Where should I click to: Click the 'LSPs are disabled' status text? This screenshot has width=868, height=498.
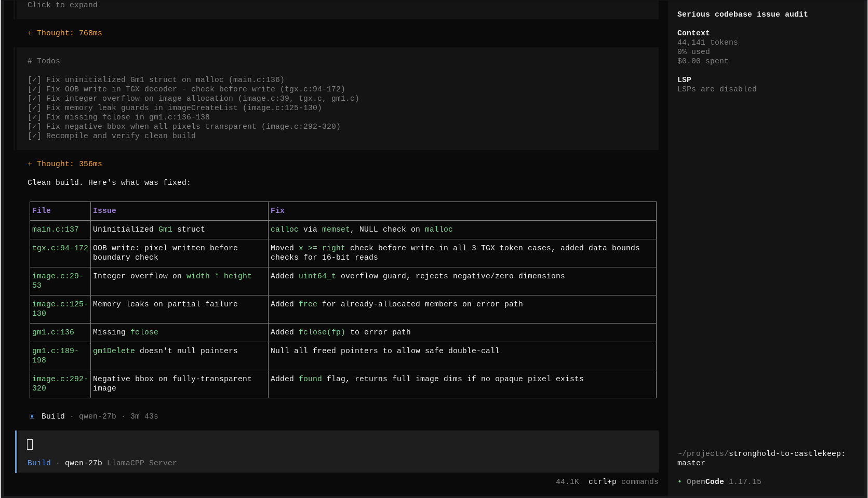(717, 89)
